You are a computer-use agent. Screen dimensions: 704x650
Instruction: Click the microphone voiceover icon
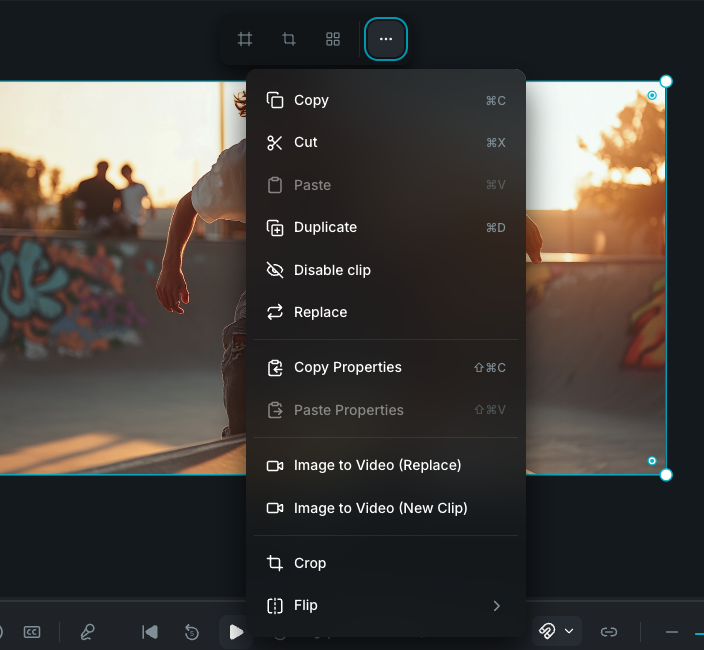coord(87,632)
